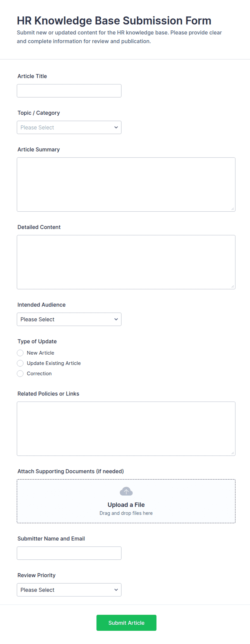Focus the Submitter Name and Email field
The width and height of the screenshot is (250, 644).
(x=69, y=553)
